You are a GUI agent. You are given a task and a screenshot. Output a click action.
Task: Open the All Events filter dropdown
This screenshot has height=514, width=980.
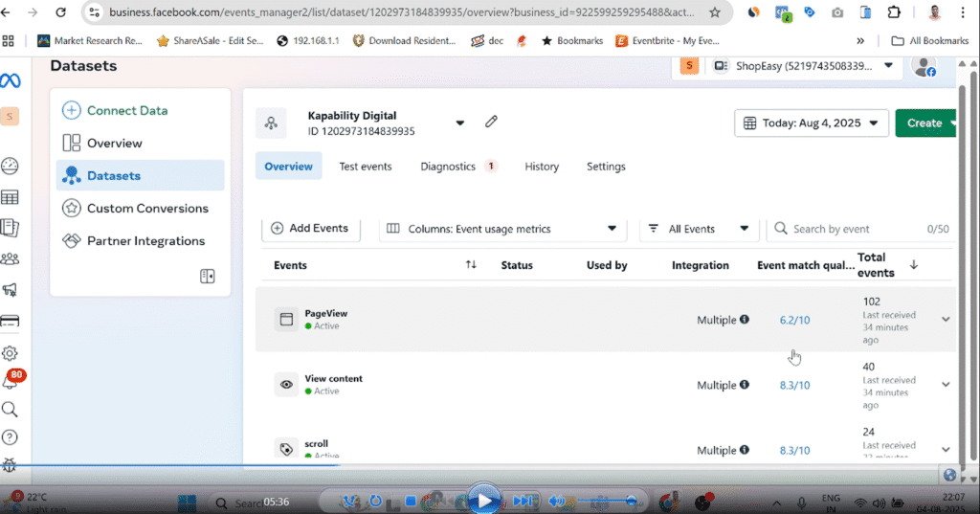point(698,229)
